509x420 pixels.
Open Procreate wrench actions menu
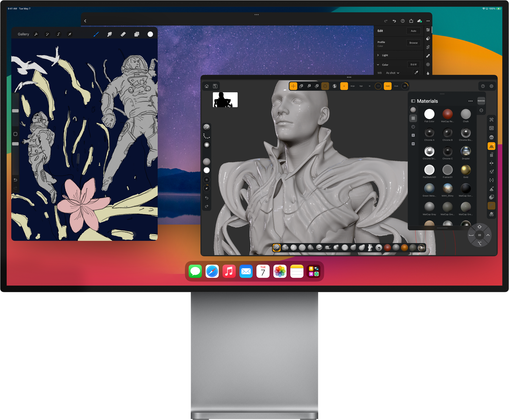point(36,34)
